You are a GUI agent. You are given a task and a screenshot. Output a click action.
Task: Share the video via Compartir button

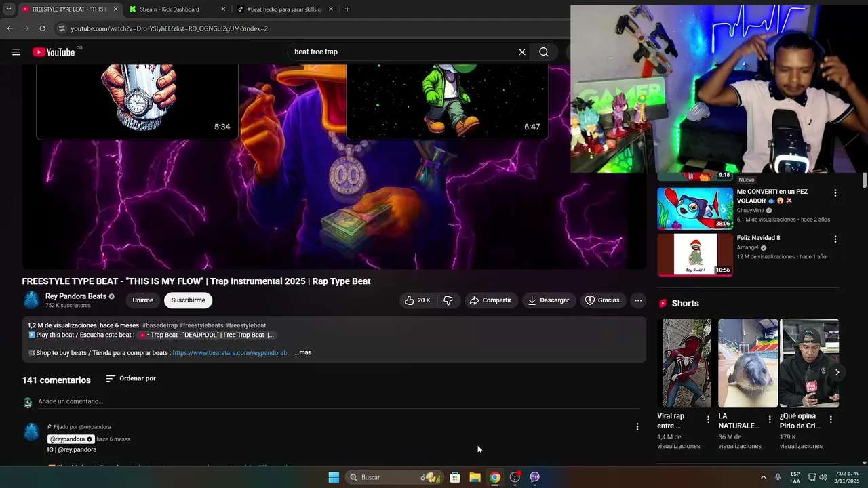[491, 300]
